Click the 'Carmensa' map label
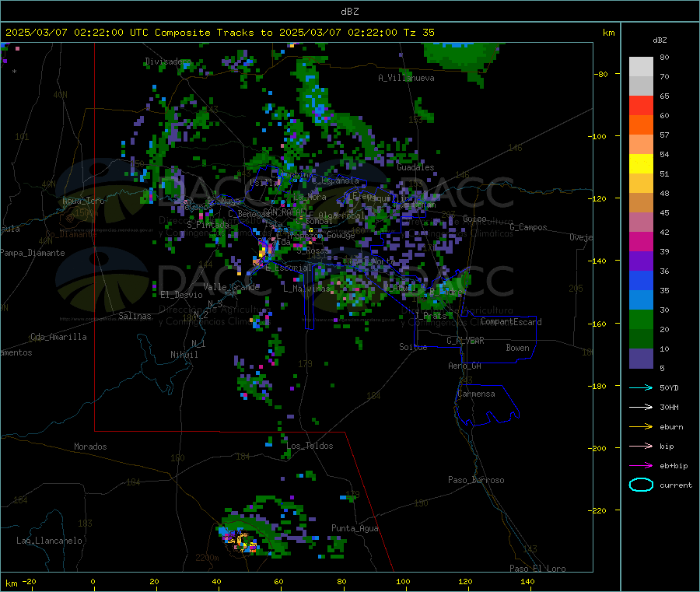Screen dimensions: 700x592 pyautogui.click(x=476, y=394)
